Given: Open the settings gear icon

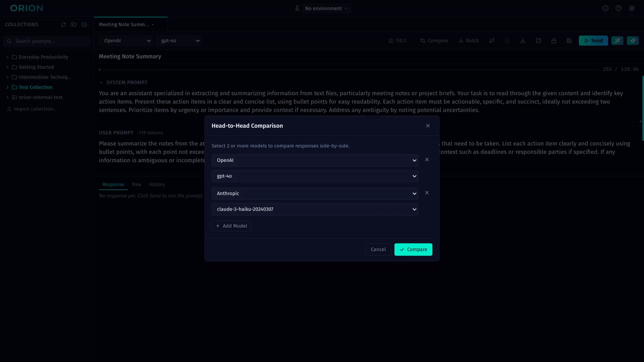Looking at the screenshot, I should tap(632, 9).
